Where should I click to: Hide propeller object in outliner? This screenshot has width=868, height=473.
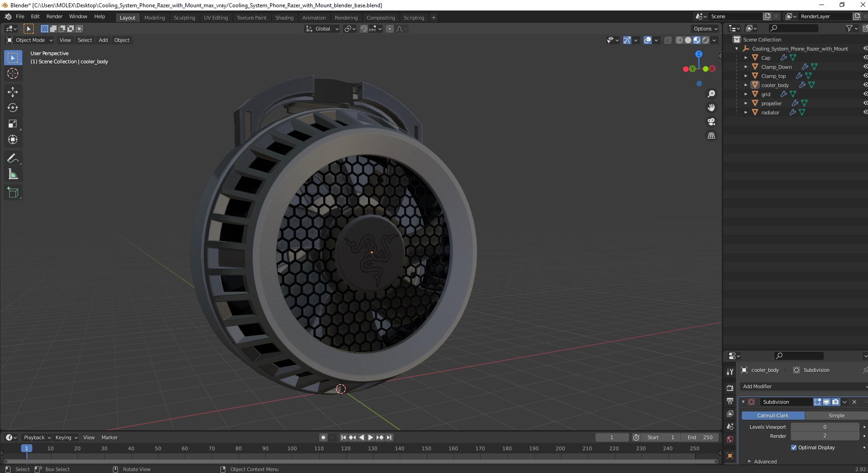point(865,103)
